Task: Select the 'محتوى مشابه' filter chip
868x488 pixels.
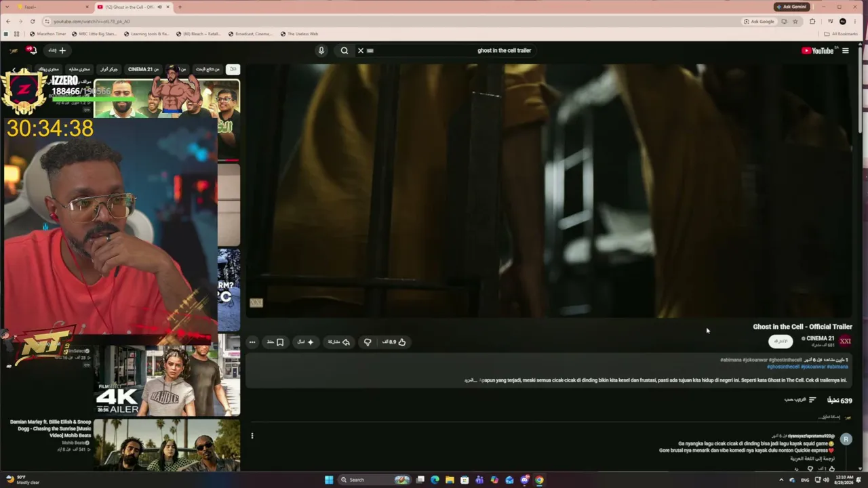Action: (x=79, y=69)
